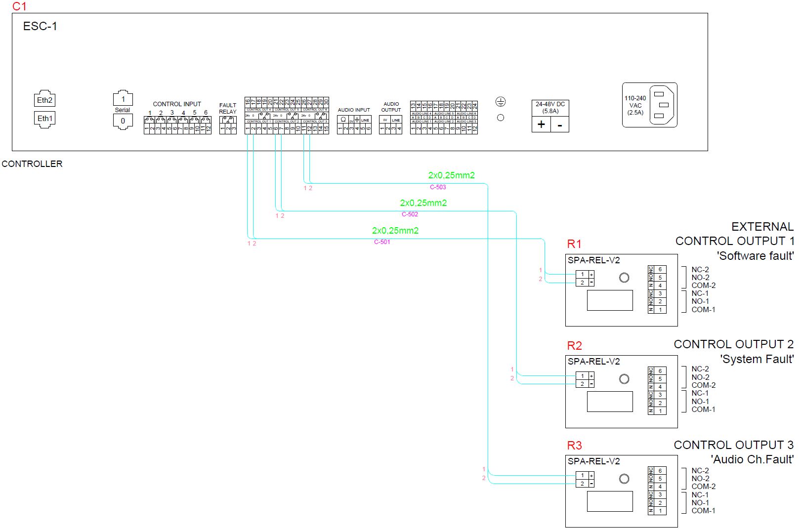Select the R3 red designator label
Viewport: 801px width, 532px height.
point(574,446)
